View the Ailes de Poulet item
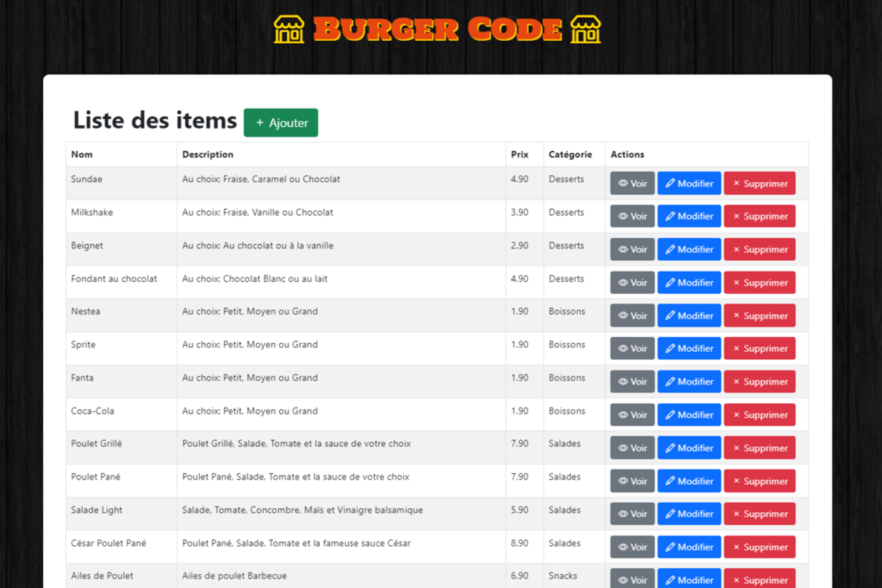This screenshot has width=882, height=588. click(x=632, y=580)
